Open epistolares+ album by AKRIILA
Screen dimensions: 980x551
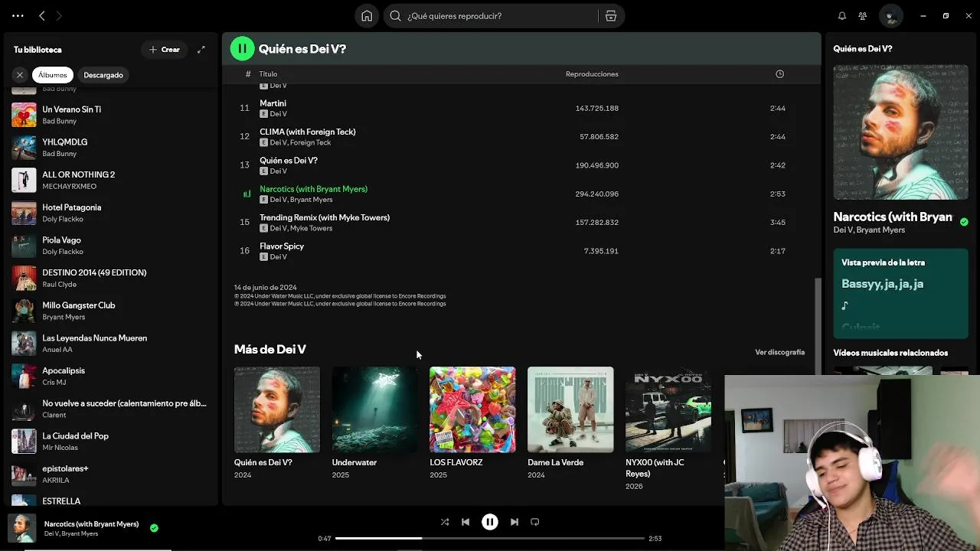point(112,474)
